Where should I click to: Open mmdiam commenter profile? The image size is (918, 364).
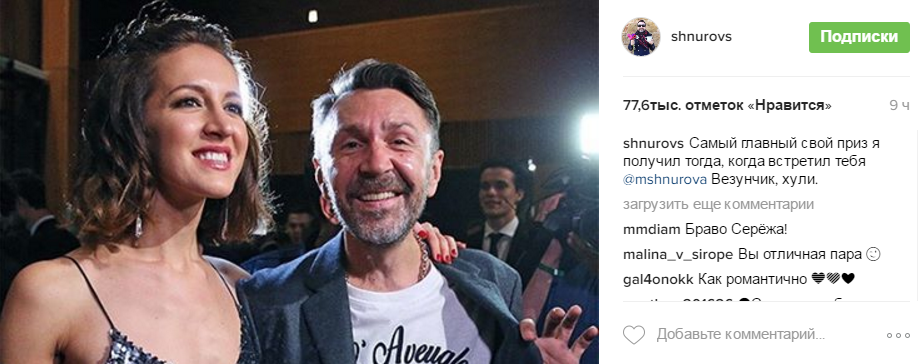(646, 229)
